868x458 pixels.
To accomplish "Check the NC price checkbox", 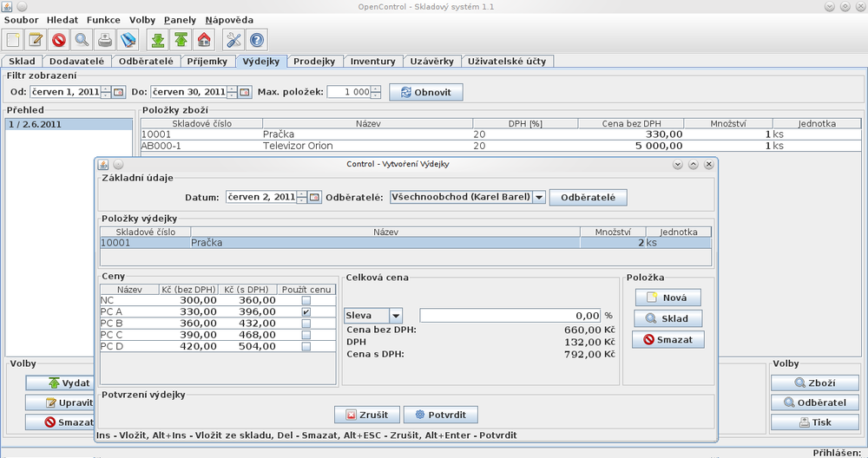I will point(306,300).
